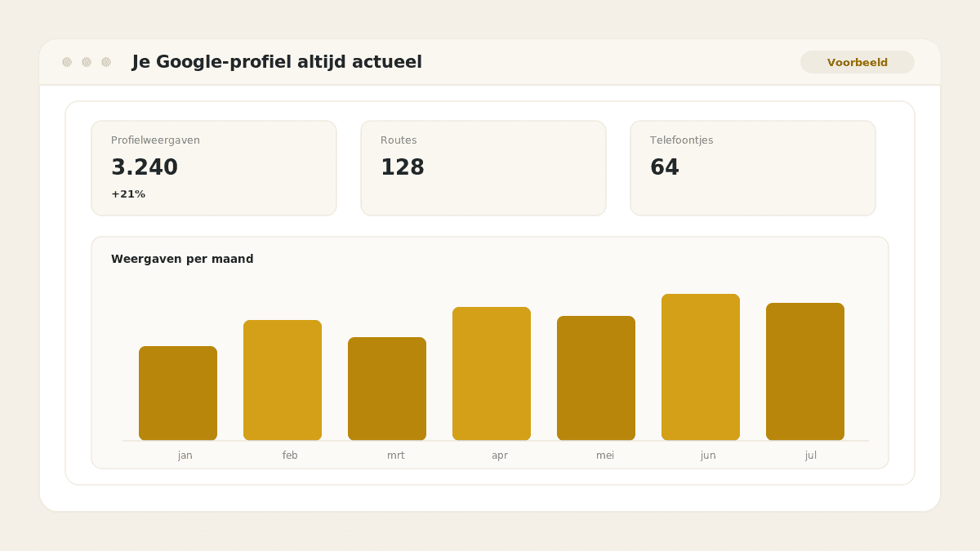Click the jun bar in chart
Image resolution: width=980 pixels, height=551 pixels.
point(701,367)
